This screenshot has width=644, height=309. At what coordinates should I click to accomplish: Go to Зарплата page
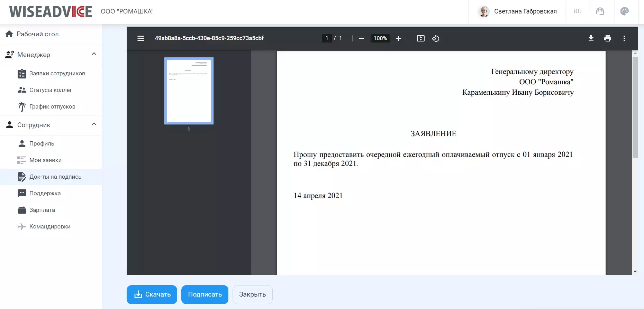[51, 210]
